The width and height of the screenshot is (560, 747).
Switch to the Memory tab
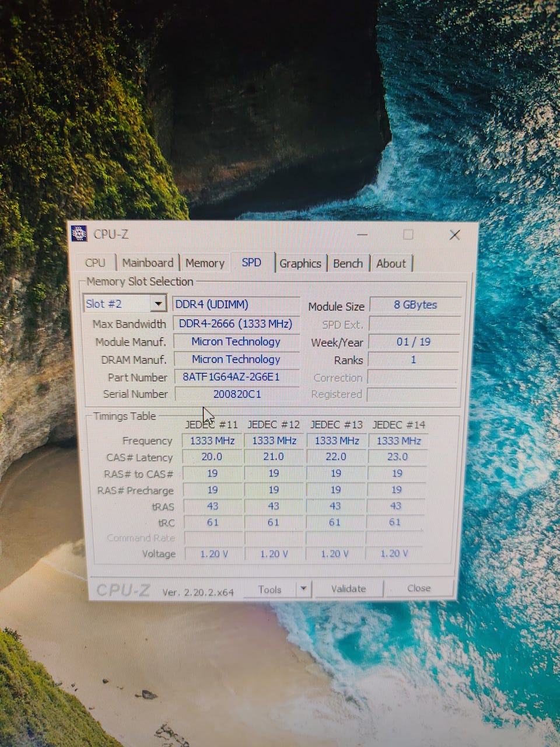pyautogui.click(x=205, y=263)
